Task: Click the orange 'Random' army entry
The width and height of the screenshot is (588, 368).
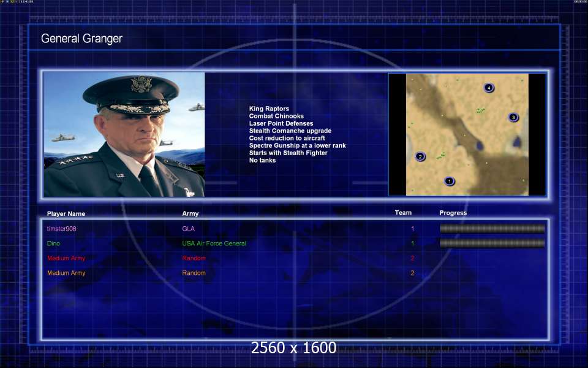Action: coord(194,273)
